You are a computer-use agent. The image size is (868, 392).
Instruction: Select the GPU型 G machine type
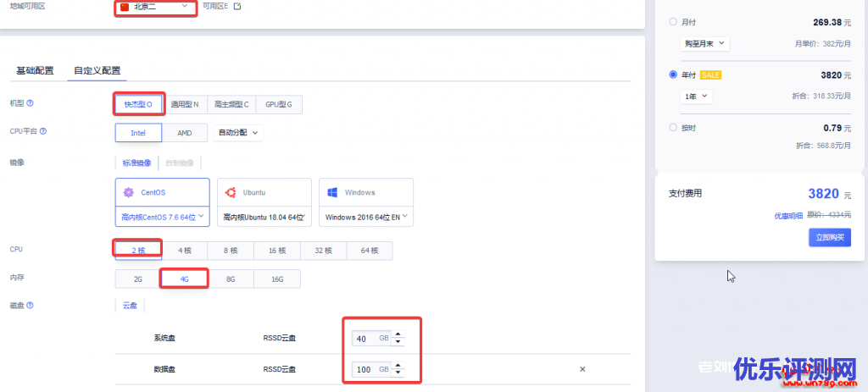pos(279,104)
